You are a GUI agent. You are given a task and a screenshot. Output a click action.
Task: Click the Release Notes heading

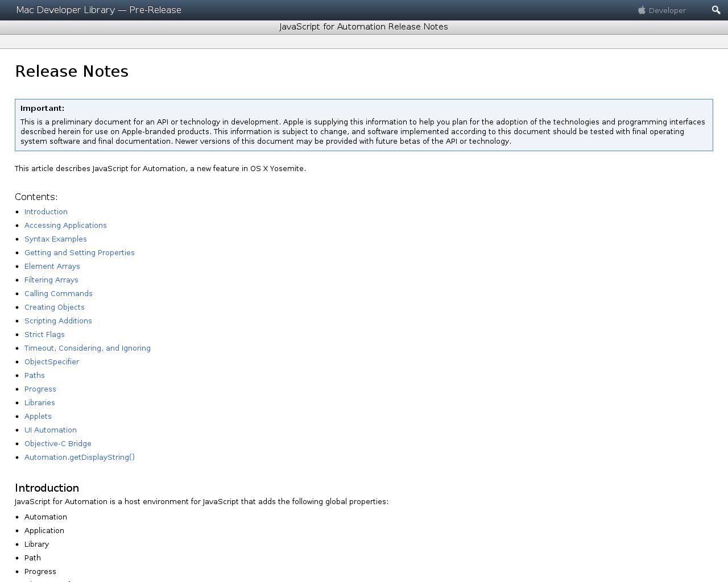click(x=72, y=71)
